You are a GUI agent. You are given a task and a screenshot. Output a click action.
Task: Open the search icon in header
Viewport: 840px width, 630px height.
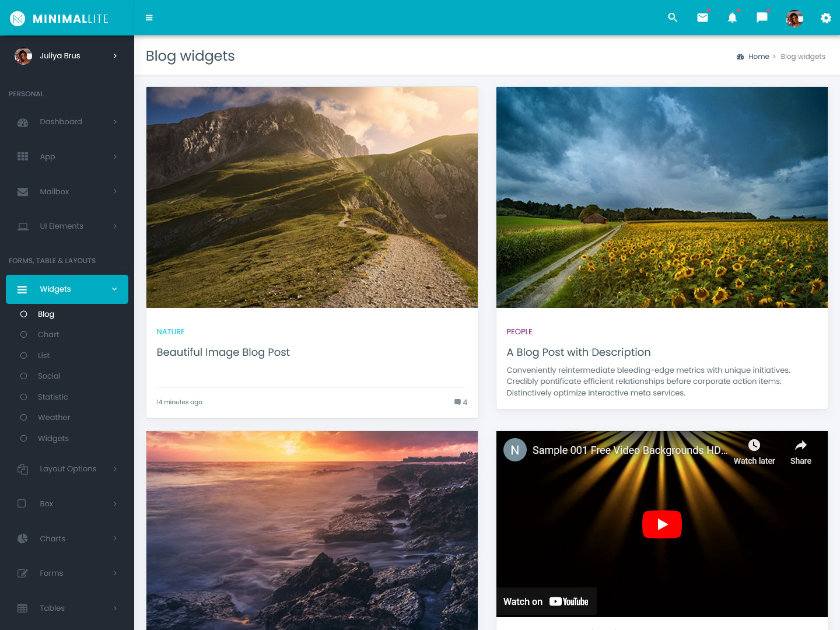[x=673, y=18]
